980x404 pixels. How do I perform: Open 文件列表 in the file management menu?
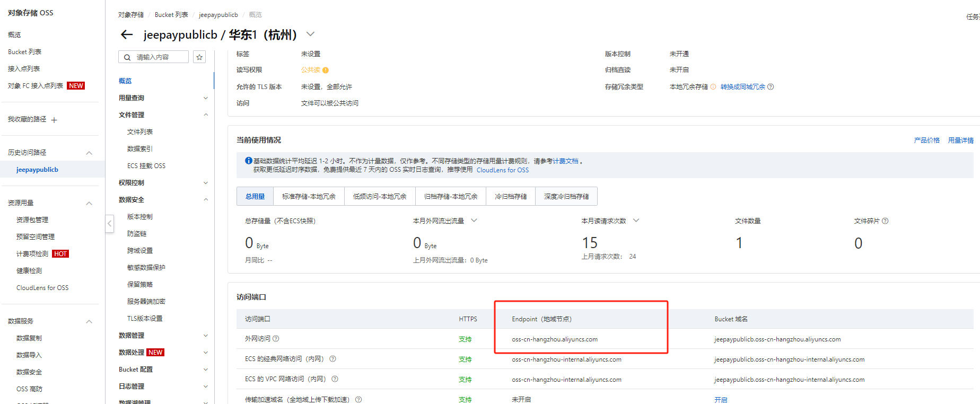[x=140, y=132]
